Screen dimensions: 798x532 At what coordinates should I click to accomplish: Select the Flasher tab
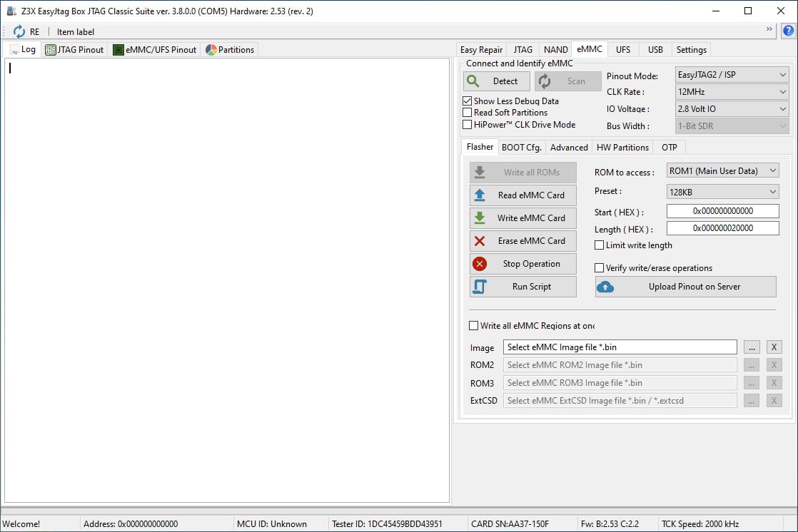(x=480, y=147)
